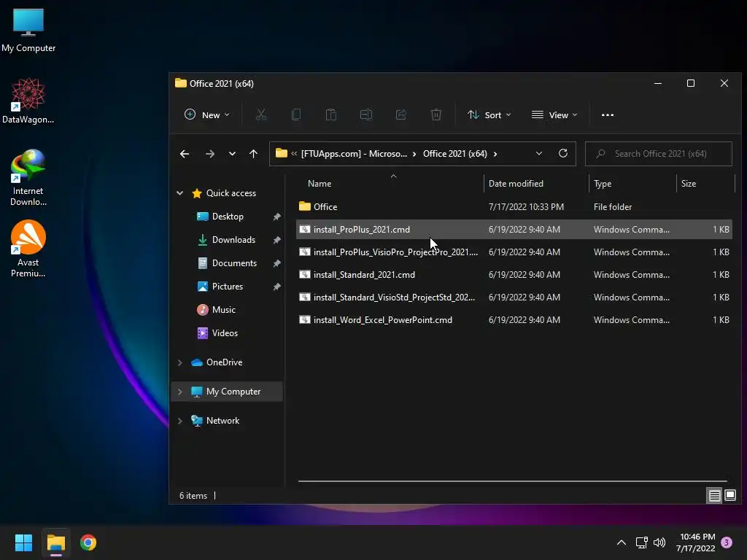The height and width of the screenshot is (560, 747).
Task: Open Documents in navigation pane
Action: pos(234,262)
